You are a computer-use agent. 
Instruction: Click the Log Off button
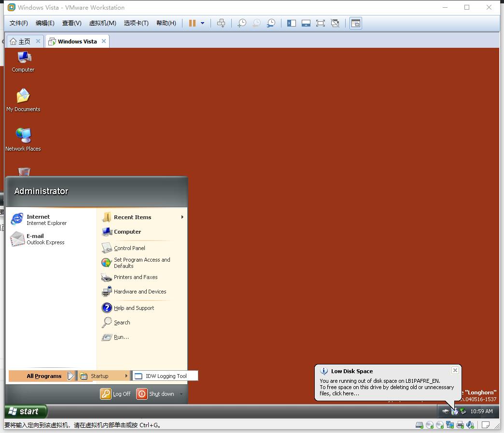click(115, 394)
